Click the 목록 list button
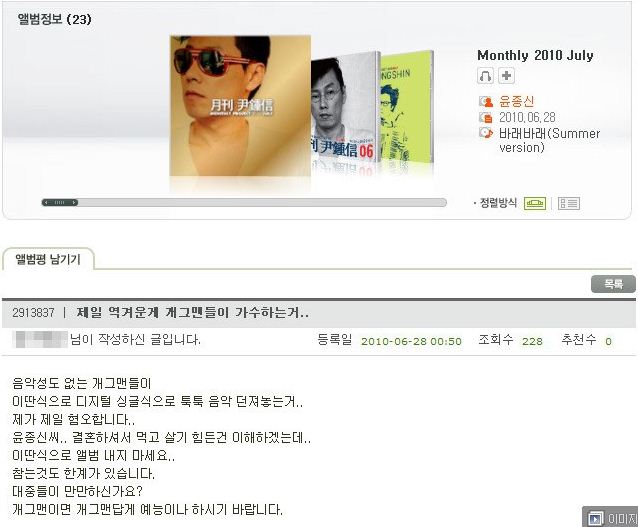638x527 pixels. pos(613,284)
